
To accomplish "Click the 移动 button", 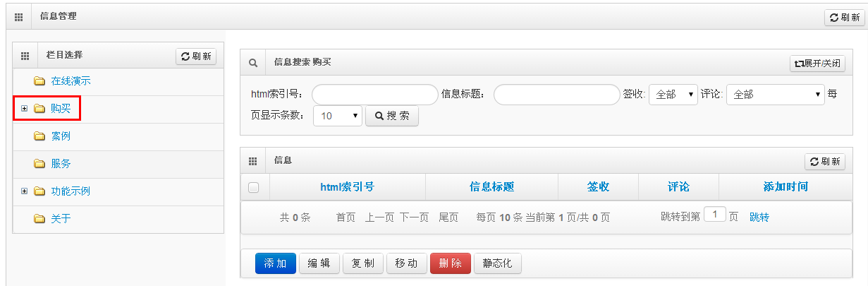I will click(407, 263).
